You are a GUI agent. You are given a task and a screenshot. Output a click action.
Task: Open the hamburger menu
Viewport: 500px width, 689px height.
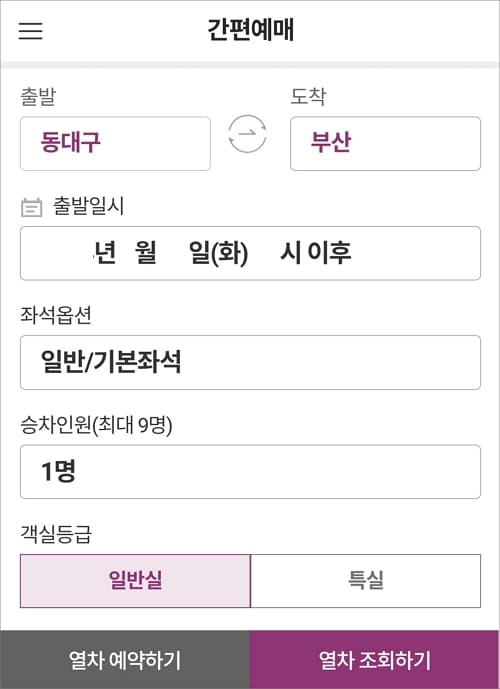coord(30,30)
